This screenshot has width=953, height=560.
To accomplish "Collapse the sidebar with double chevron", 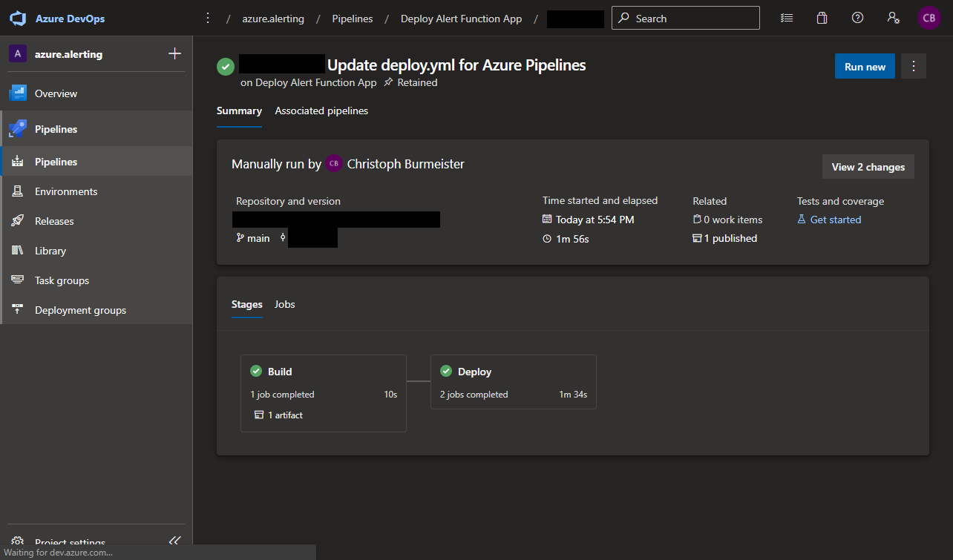I will [175, 541].
